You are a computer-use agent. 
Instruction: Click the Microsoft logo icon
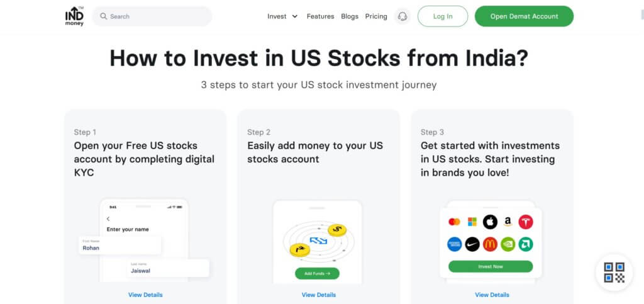(472, 222)
